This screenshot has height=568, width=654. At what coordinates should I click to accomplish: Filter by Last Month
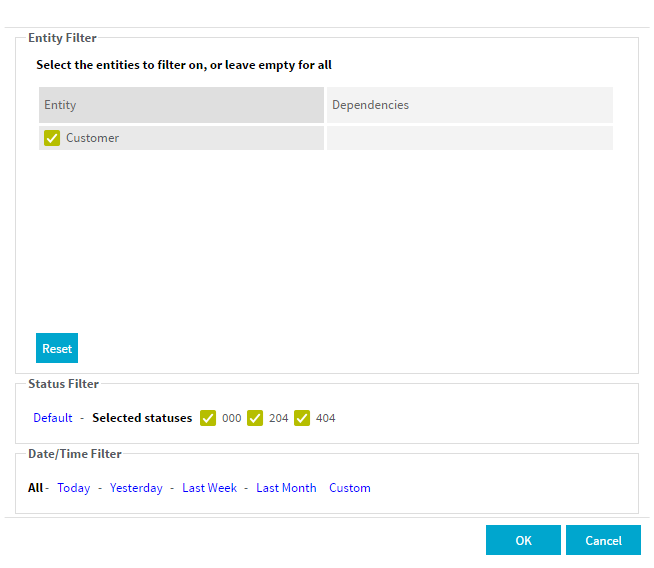pyautogui.click(x=286, y=488)
